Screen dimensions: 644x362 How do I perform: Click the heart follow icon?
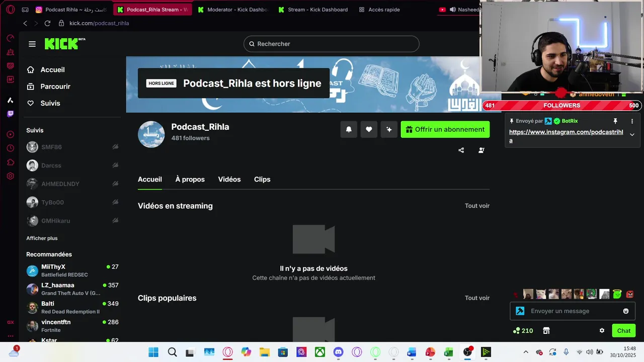point(369,129)
